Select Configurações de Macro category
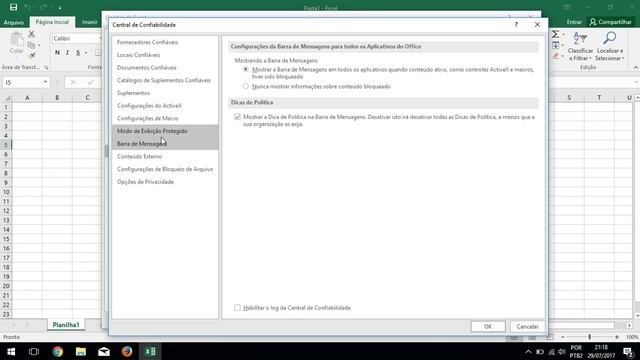The height and width of the screenshot is (360, 640). pyautogui.click(x=165, y=118)
